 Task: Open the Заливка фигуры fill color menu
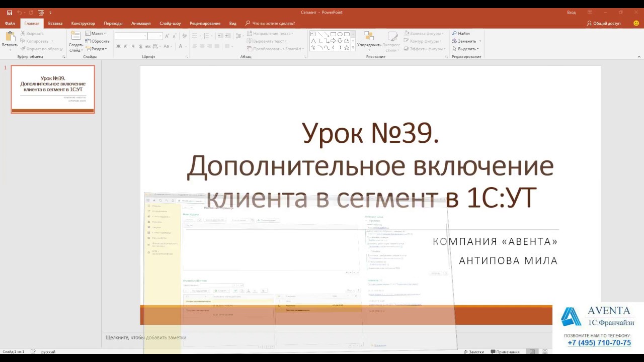point(424,33)
